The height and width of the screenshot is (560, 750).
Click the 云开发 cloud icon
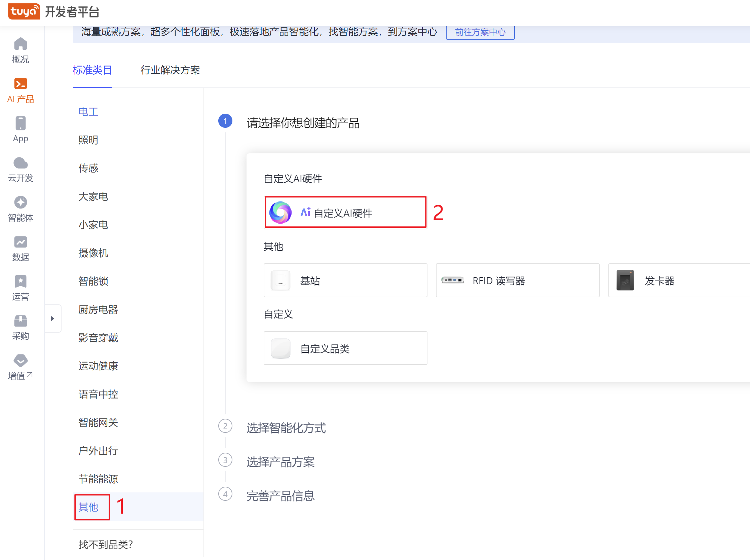(x=20, y=163)
